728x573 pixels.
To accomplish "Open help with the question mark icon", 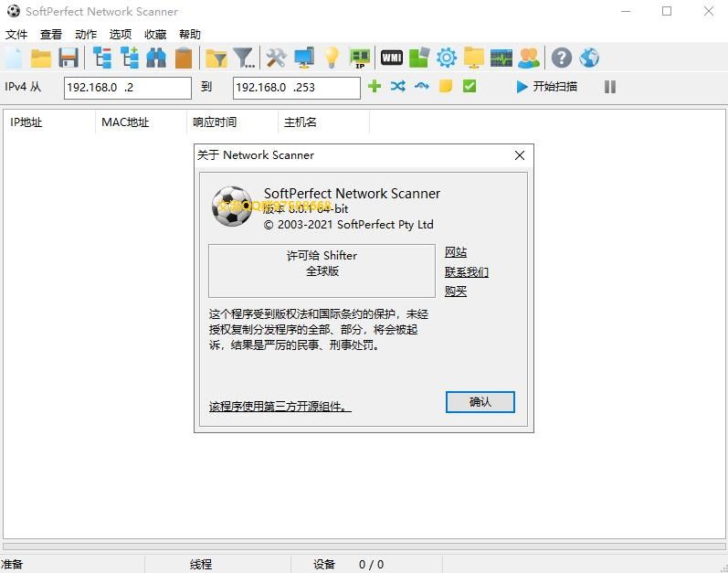I will [562, 58].
